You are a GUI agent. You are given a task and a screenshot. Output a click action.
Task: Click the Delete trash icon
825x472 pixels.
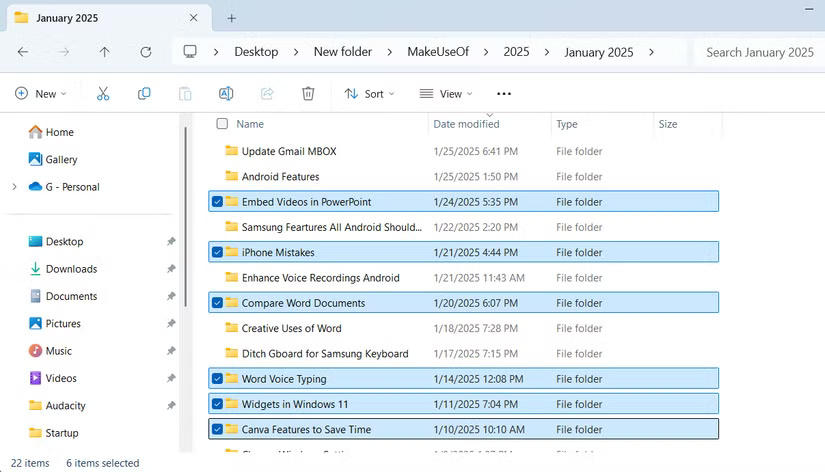(308, 94)
